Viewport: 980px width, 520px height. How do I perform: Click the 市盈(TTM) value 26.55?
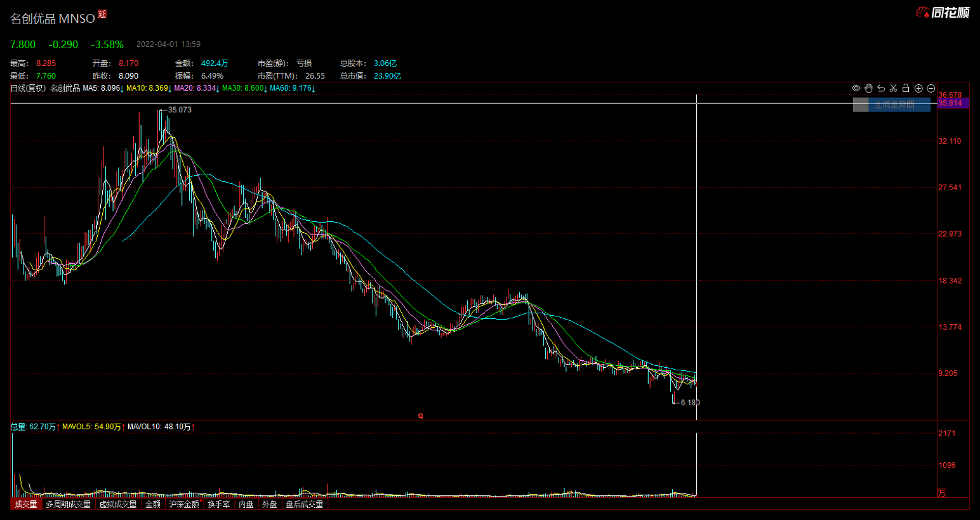point(315,76)
